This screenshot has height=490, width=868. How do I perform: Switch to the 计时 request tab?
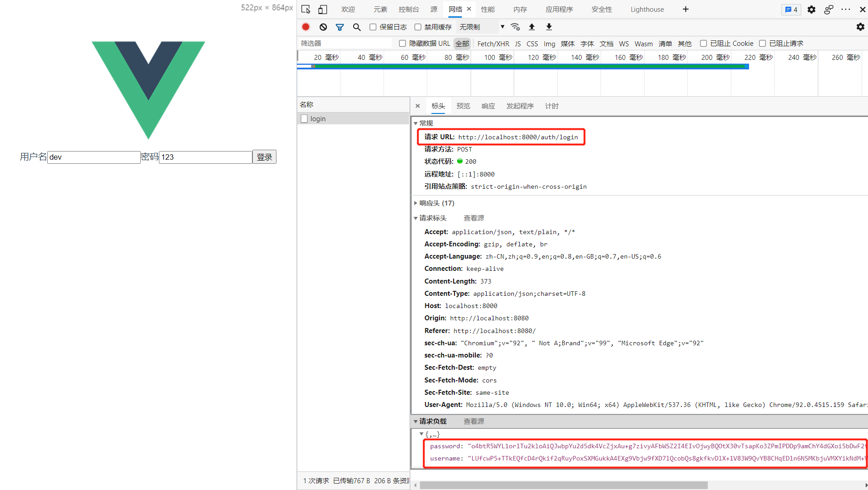(x=552, y=106)
